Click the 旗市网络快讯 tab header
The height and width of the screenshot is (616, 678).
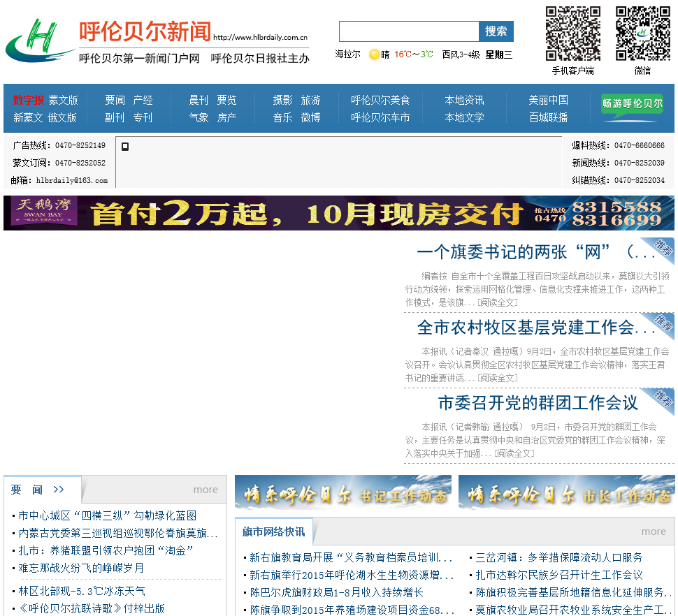[x=273, y=531]
